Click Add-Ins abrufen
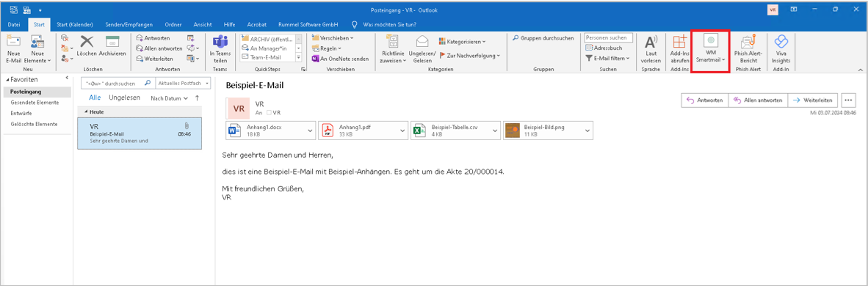 679,48
